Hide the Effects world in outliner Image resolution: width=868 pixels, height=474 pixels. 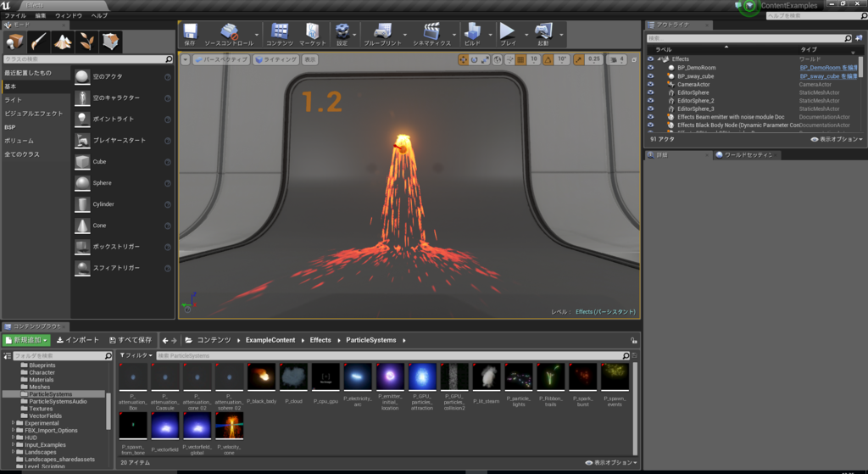pyautogui.click(x=650, y=59)
